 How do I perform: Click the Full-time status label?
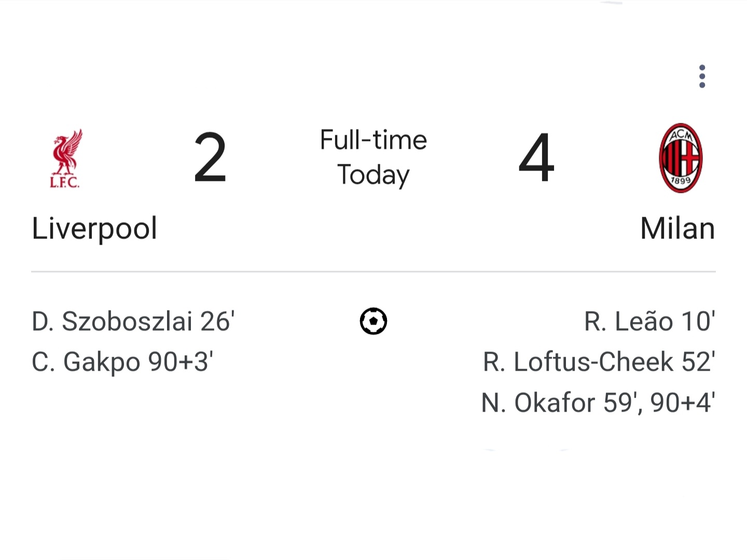374,139
